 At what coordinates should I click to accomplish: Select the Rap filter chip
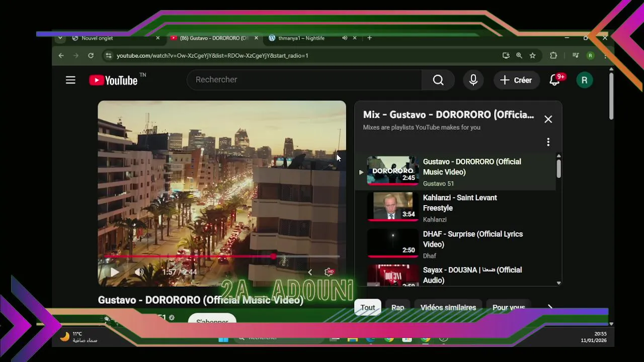(x=397, y=307)
